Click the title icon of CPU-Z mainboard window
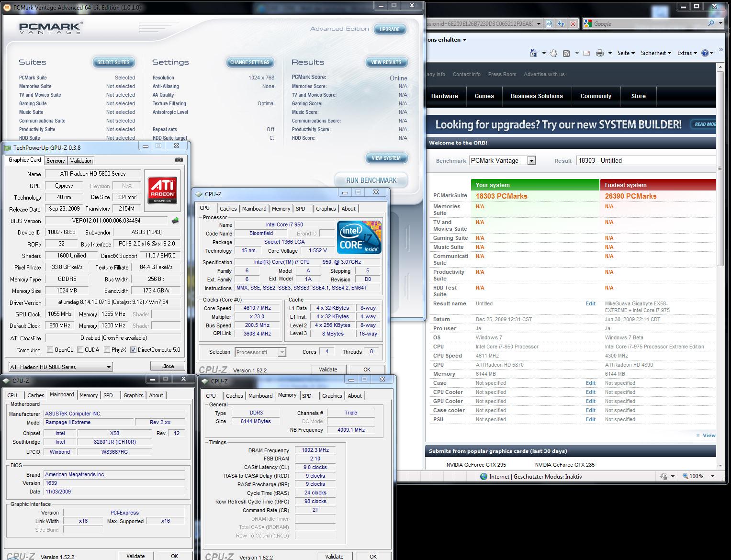The height and width of the screenshot is (560, 731). 6,381
